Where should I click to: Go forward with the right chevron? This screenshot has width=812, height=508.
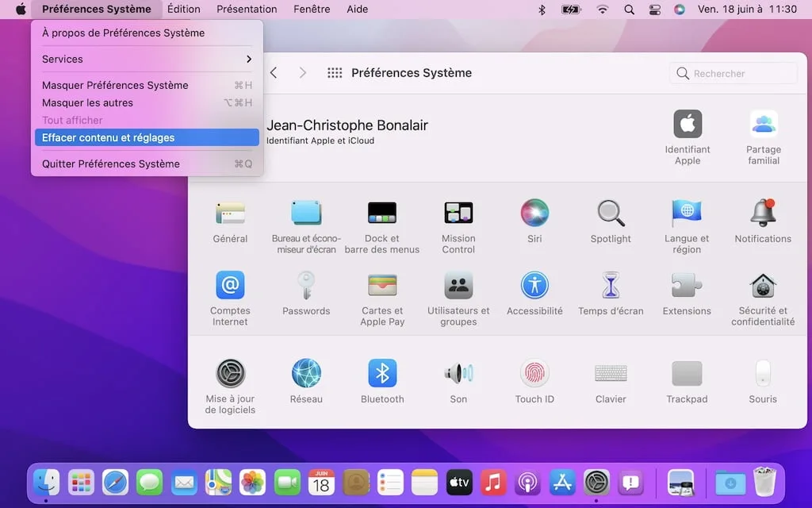coord(303,73)
